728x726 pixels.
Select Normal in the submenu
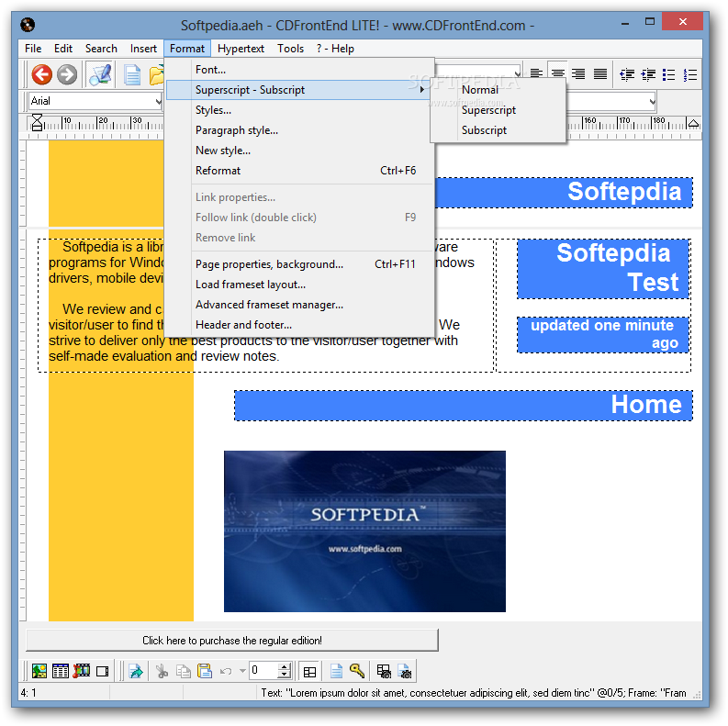[x=498, y=90]
